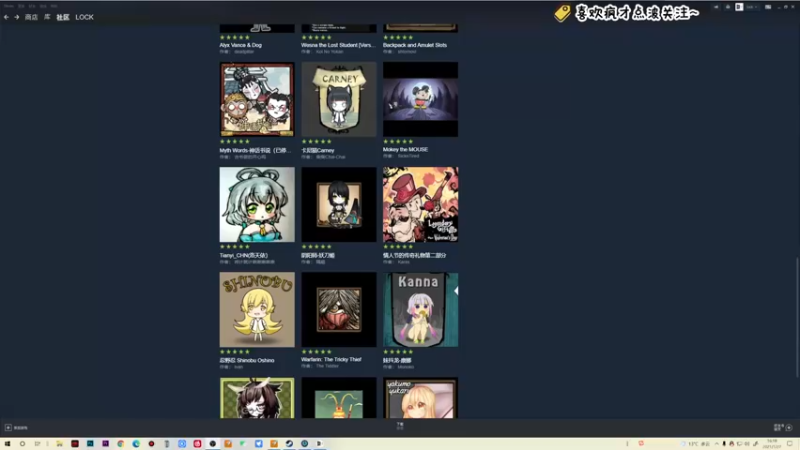This screenshot has height=450, width=800.
Task: Open the Steam icon in taskbar
Action: coord(289,444)
